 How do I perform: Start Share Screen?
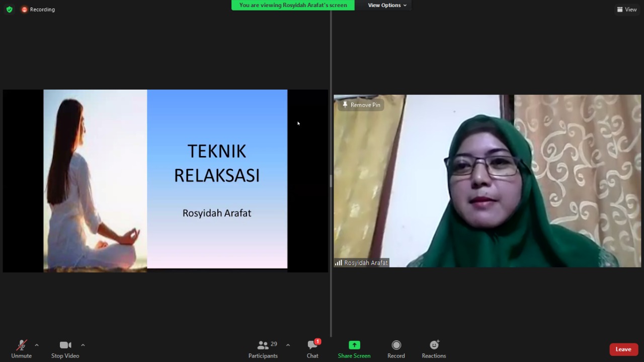click(x=354, y=349)
